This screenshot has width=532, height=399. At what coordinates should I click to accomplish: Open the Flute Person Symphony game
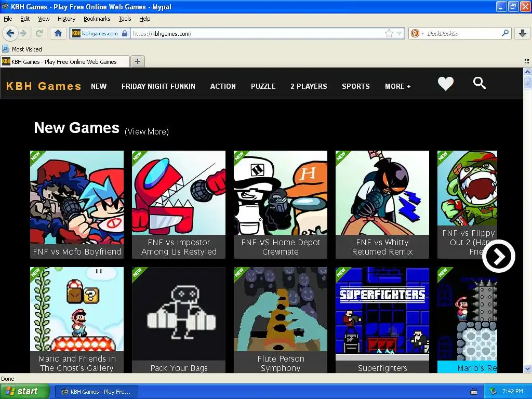(280, 320)
